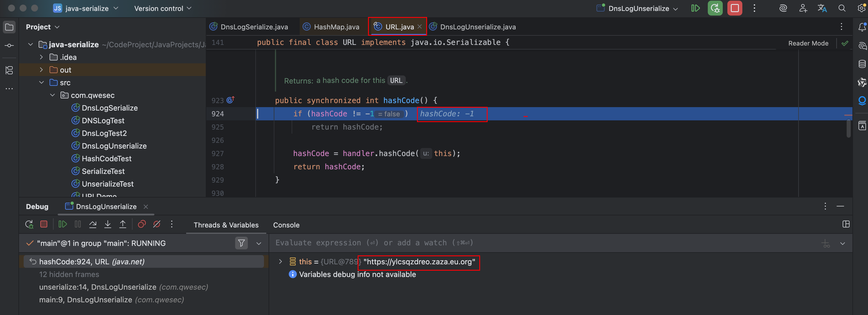This screenshot has height=315, width=868.
Task: Expand the 'this' URL variable
Action: (x=280, y=261)
